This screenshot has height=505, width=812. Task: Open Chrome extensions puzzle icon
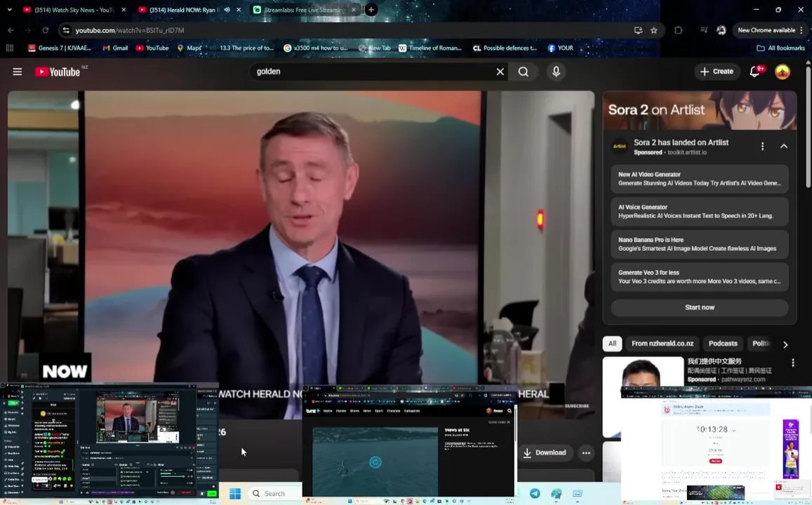[679, 31]
